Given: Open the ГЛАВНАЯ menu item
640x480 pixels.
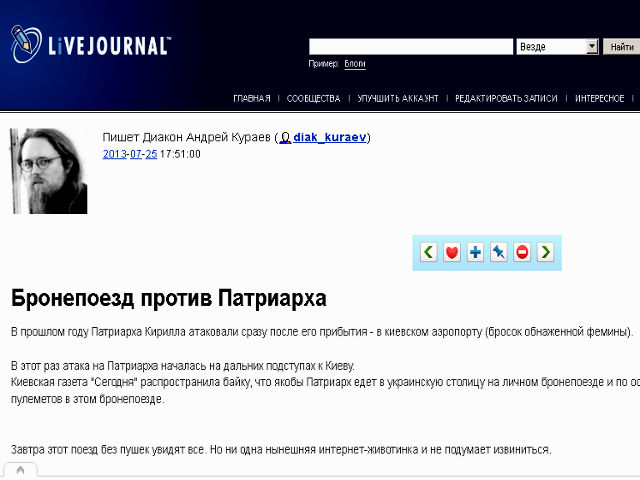Looking at the screenshot, I should [x=251, y=99].
